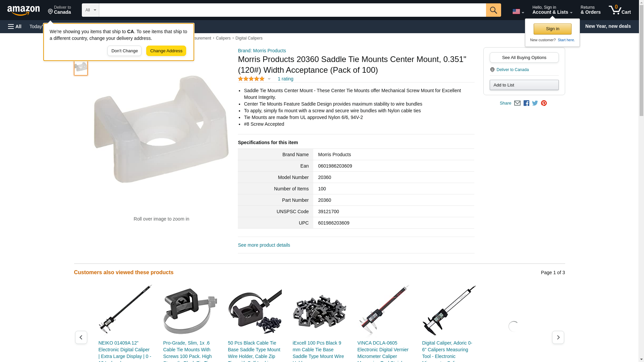
Task: Share product via email icon
Action: click(517, 103)
